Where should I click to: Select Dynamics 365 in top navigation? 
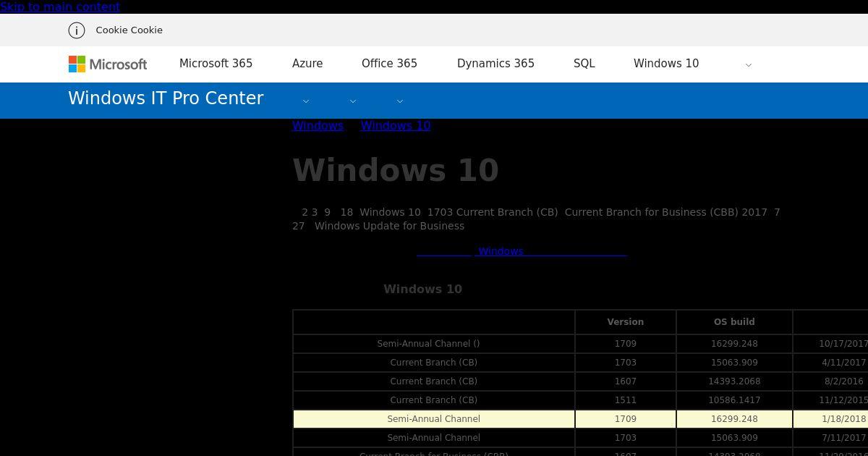point(495,64)
